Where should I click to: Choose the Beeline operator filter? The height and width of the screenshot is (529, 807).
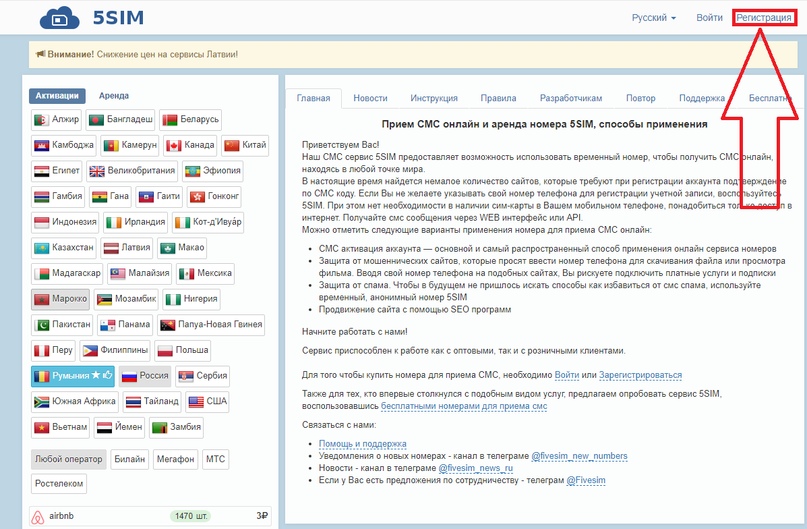tap(130, 459)
